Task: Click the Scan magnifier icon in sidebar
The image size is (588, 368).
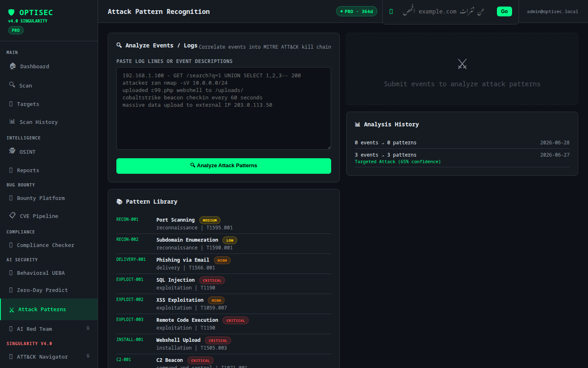Action: [12, 85]
